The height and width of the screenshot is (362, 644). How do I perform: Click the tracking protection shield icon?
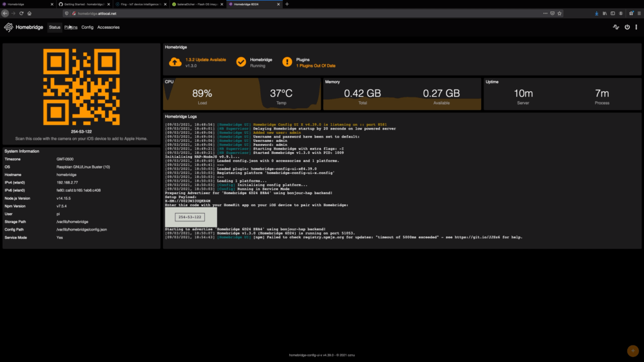[67, 14]
